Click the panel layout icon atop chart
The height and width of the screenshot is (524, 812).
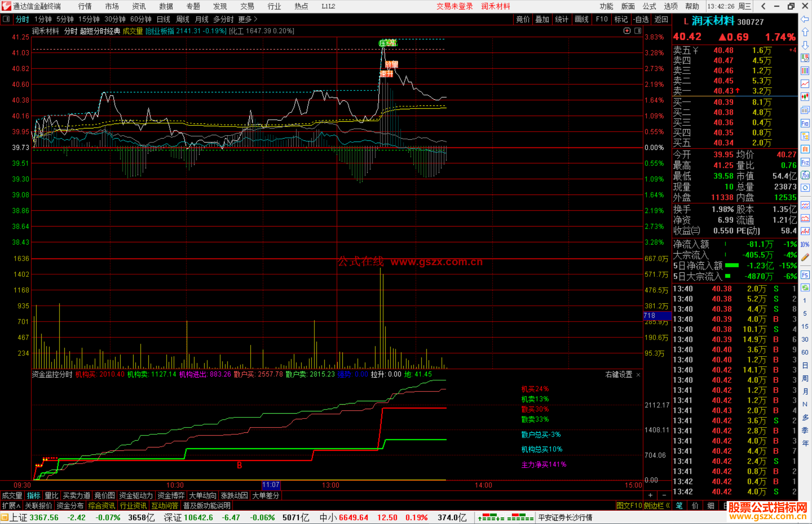click(x=638, y=31)
